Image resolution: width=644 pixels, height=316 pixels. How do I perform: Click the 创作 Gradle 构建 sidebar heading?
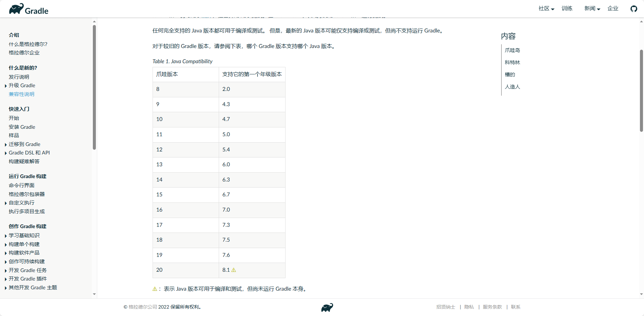click(28, 226)
